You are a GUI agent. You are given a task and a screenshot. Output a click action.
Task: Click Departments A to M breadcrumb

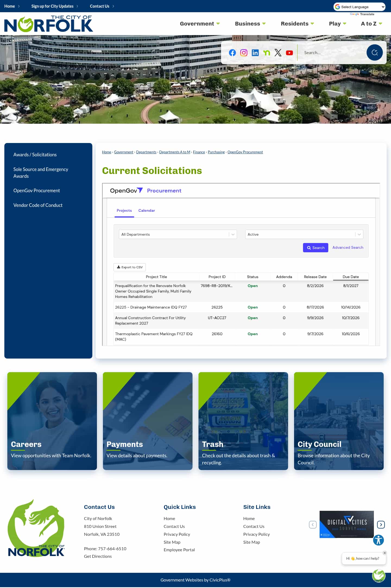click(175, 152)
